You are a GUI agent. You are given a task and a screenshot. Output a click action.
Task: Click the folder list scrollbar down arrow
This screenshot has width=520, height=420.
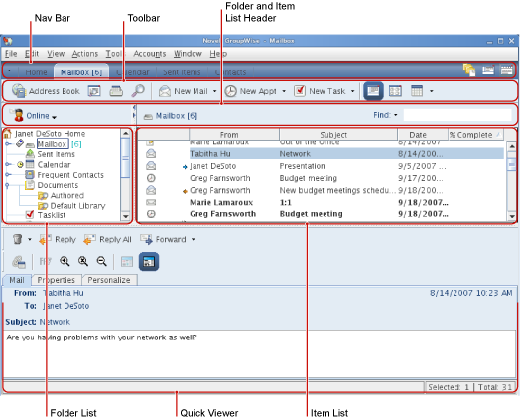coord(125,216)
